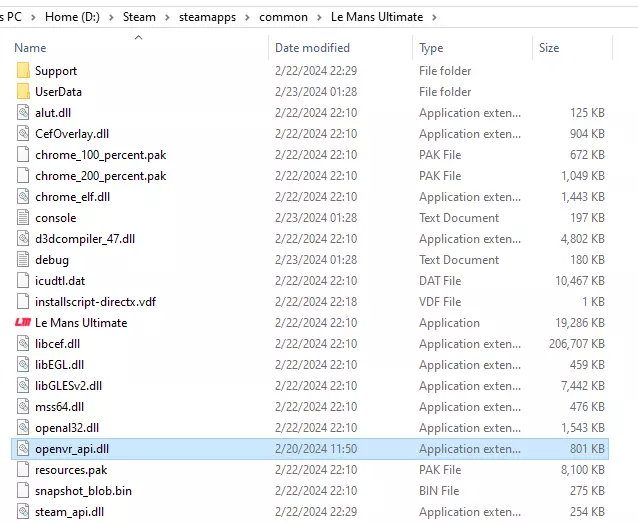This screenshot has height=523, width=638.
Task: Select the chrome_elf.dll file icon
Action: click(x=23, y=197)
